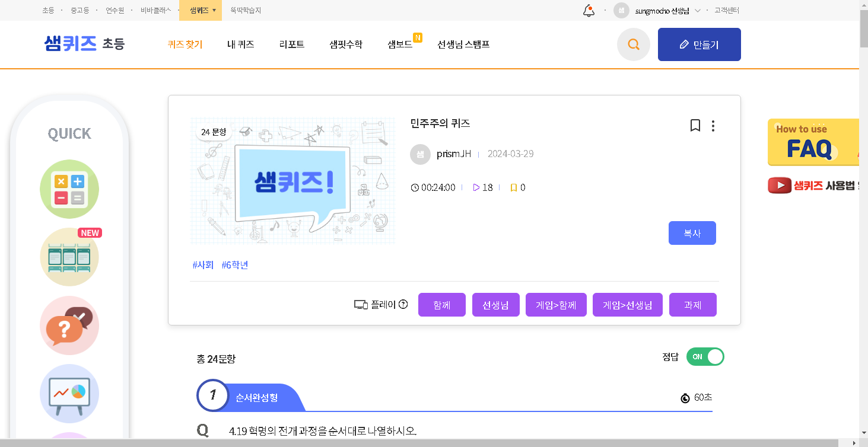The height and width of the screenshot is (447, 868).
Task: Open the 고객센터 link
Action: point(727,10)
